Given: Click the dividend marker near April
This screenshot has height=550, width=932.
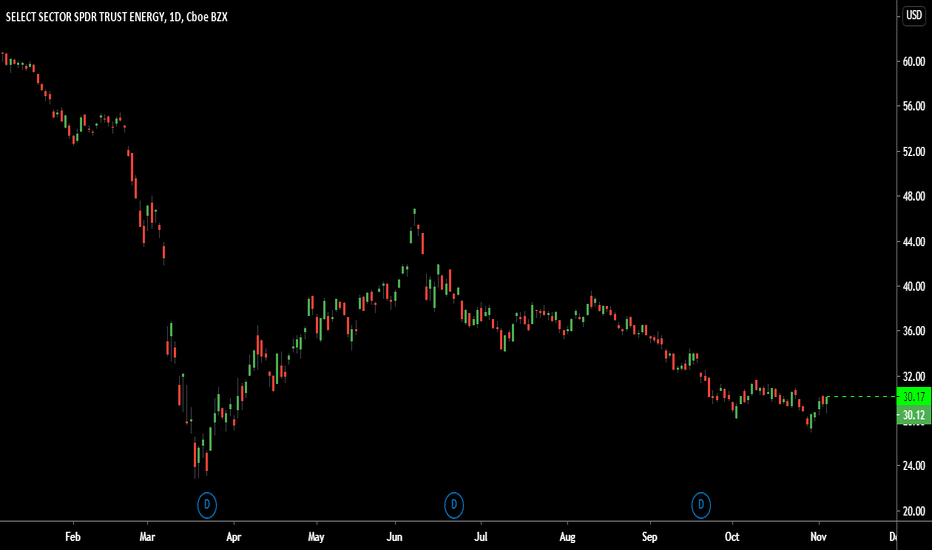Looking at the screenshot, I should coord(207,505).
